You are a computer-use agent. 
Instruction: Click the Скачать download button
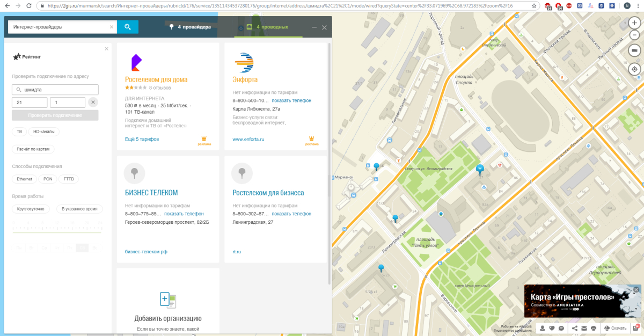pyautogui.click(x=615, y=328)
